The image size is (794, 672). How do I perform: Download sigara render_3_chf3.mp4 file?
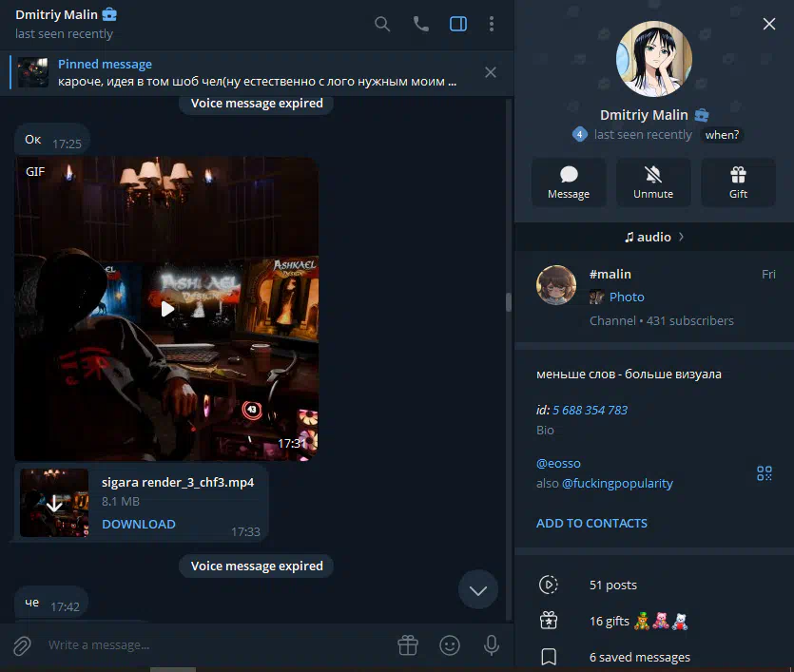point(139,524)
